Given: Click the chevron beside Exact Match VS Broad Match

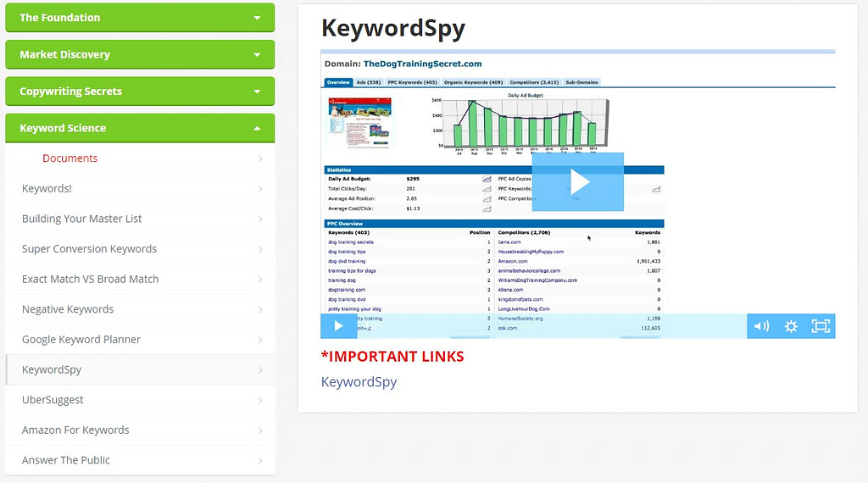Looking at the screenshot, I should [x=260, y=280].
